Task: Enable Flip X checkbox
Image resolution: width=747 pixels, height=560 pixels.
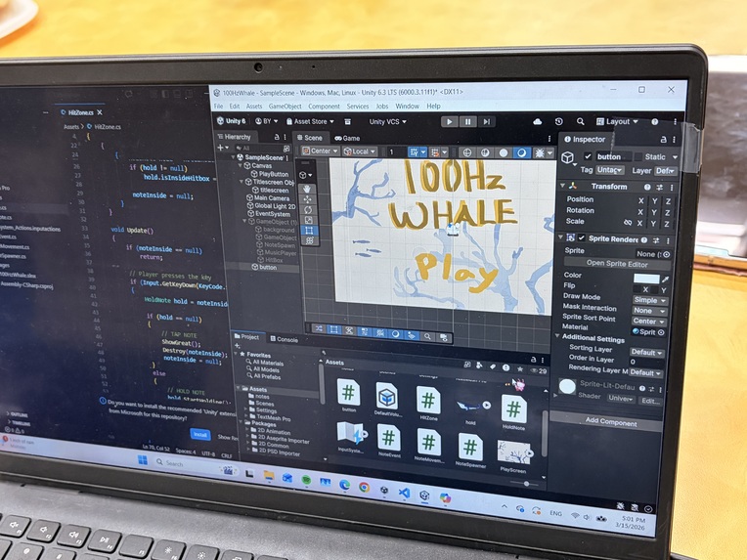Action: [x=637, y=289]
